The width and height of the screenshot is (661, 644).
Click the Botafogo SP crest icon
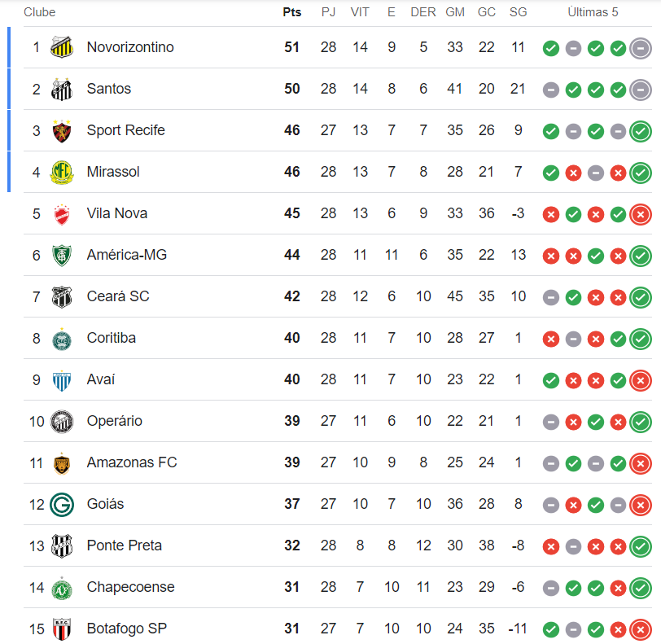[62, 629]
